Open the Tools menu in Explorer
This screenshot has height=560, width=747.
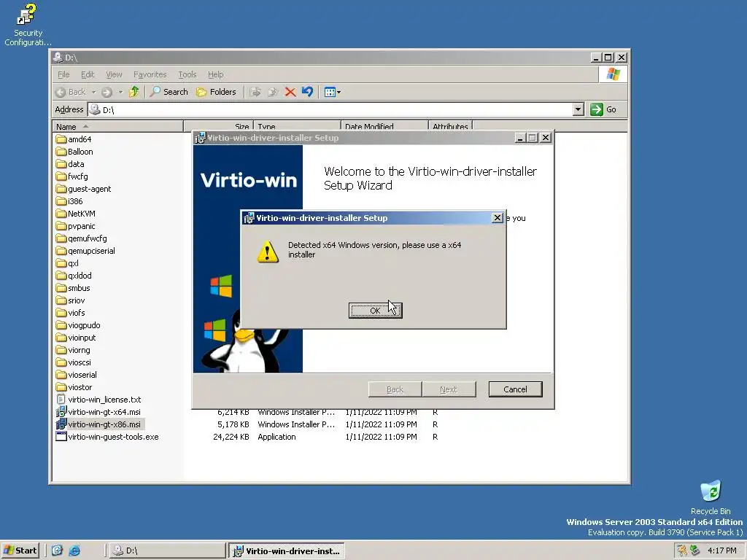coord(187,74)
